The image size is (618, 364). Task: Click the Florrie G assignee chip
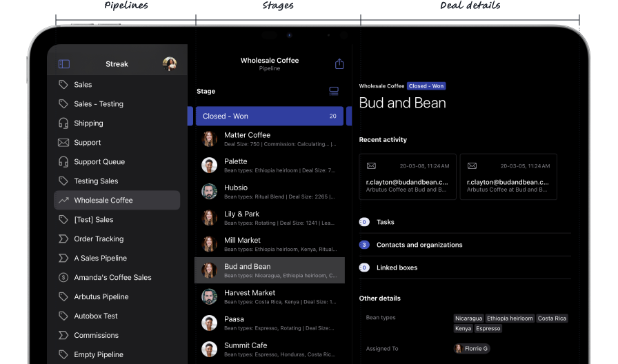coord(472,349)
